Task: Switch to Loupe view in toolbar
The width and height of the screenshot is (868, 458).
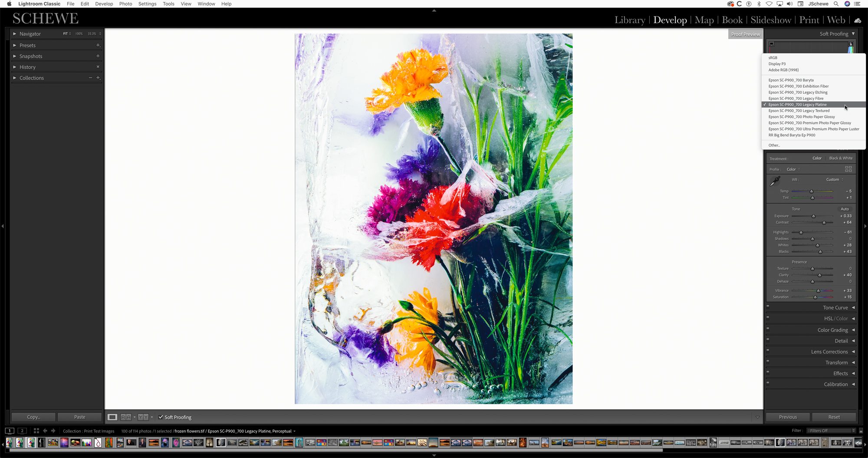Action: [x=112, y=417]
